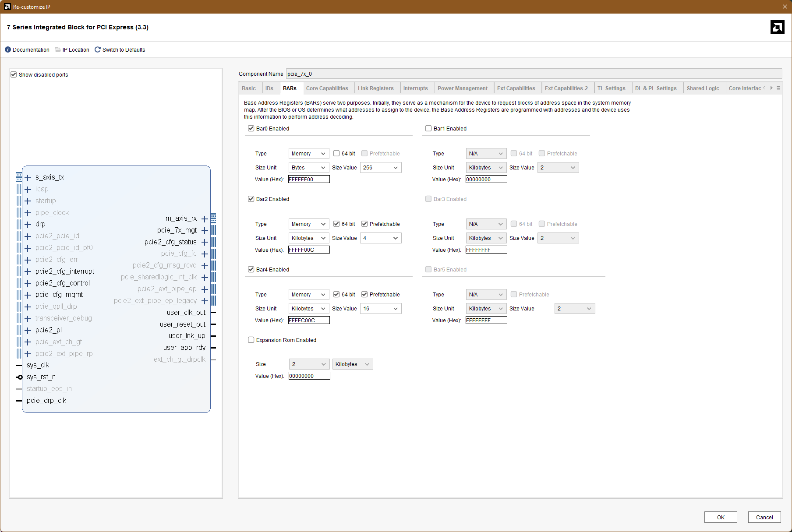Click the Bar0 Value (Hex) field
The image size is (792, 532).
[x=309, y=179]
